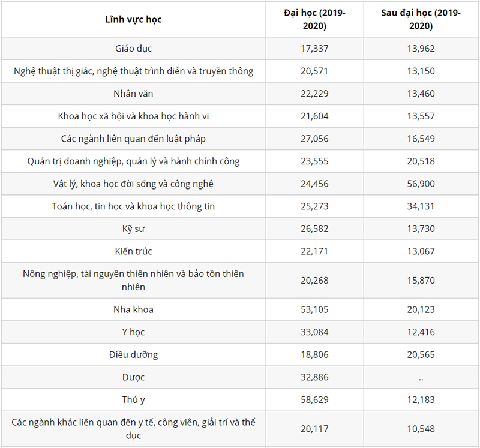Click the "Toán học, tin học" row label

[x=133, y=206]
